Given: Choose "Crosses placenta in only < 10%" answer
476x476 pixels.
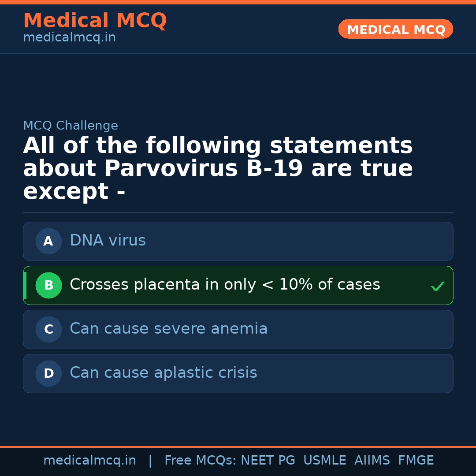Looking at the screenshot, I should point(225,285).
